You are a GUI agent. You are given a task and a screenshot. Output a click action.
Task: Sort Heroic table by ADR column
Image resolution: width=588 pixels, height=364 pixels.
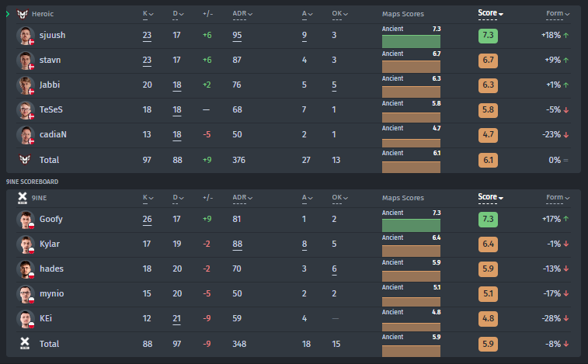tap(242, 14)
